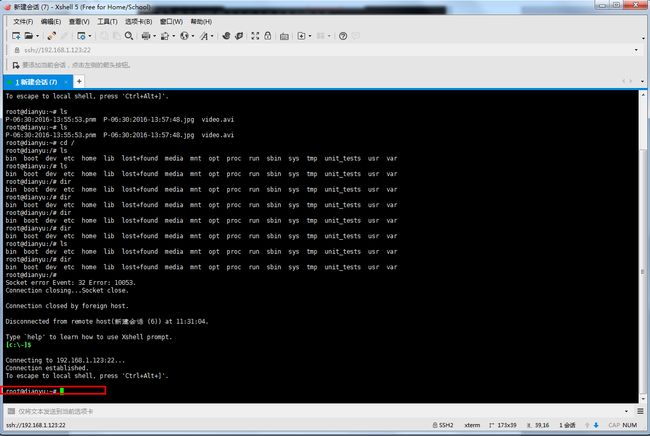650x436 pixels.
Task: Open the 窗口(W) menu
Action: click(x=171, y=22)
